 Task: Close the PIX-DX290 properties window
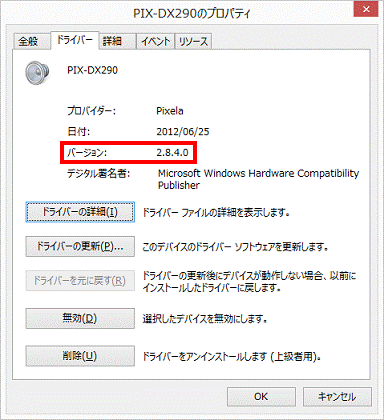point(366,10)
